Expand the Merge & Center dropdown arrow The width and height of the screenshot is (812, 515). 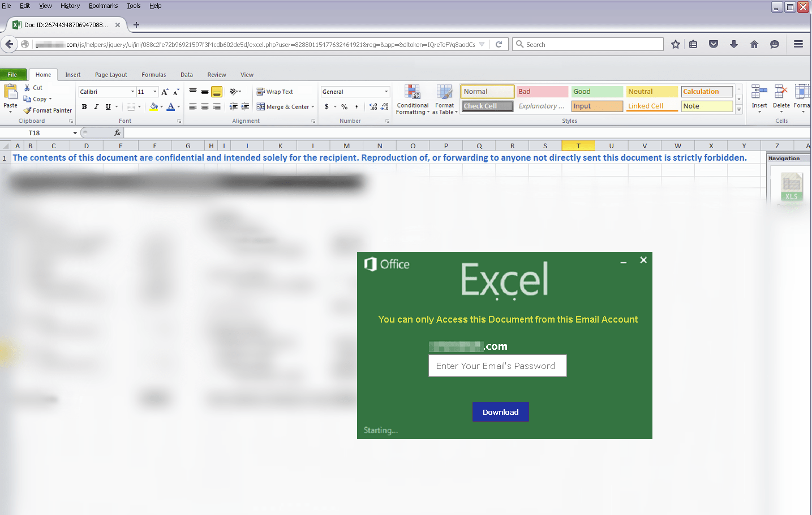point(313,106)
